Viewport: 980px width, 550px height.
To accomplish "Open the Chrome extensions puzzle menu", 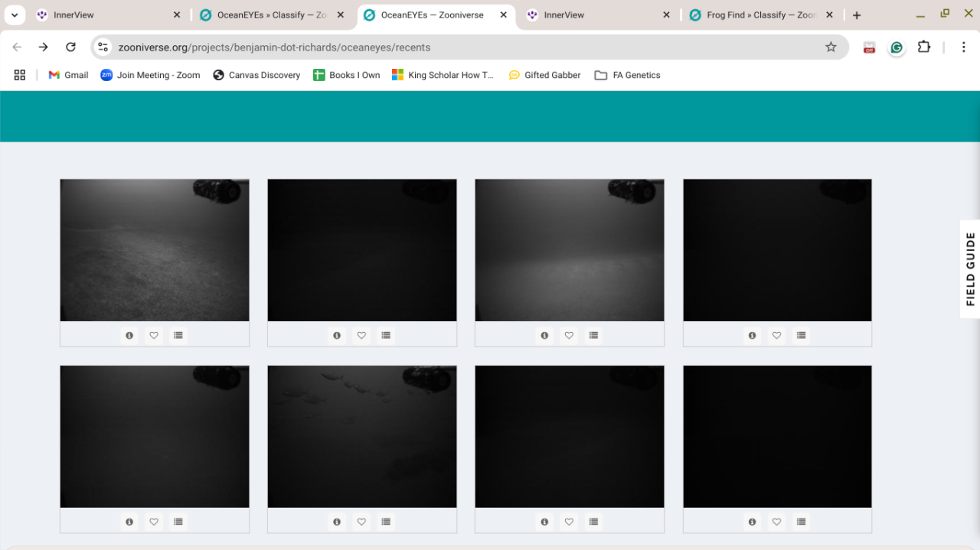I will tap(924, 47).
